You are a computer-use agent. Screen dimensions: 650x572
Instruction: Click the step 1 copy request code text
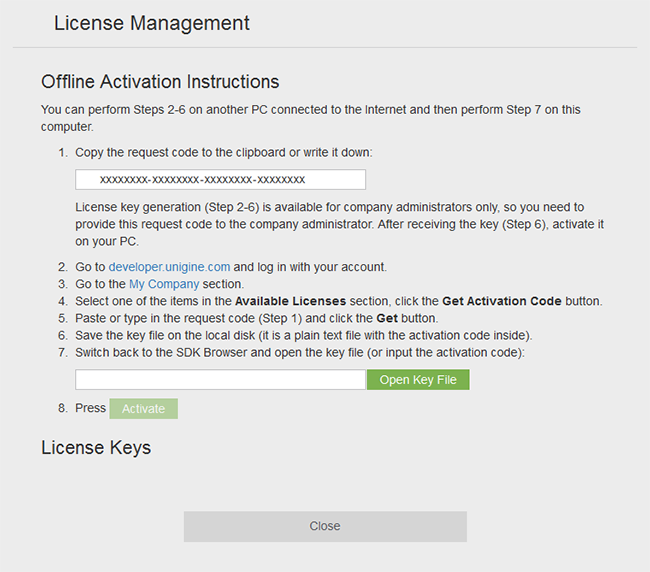(223, 153)
